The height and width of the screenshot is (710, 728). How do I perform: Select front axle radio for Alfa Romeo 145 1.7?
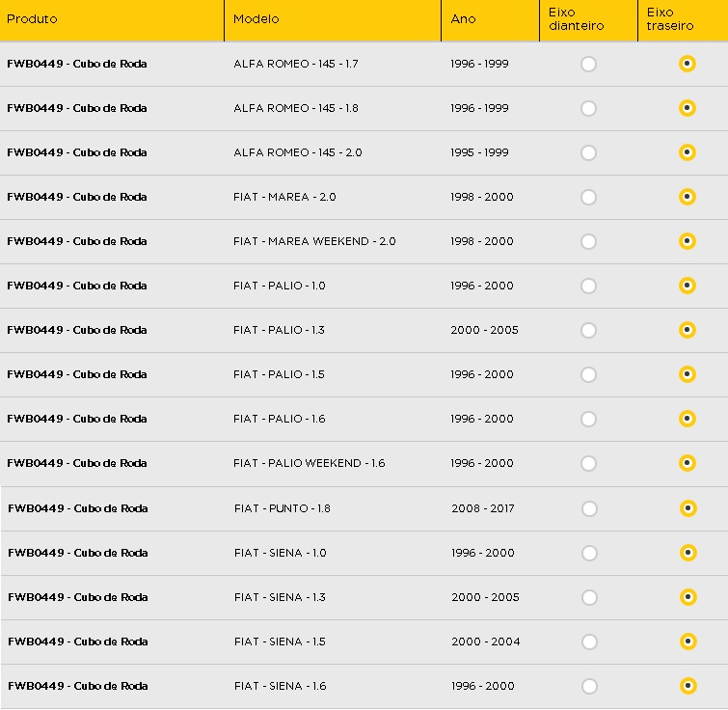tap(588, 64)
